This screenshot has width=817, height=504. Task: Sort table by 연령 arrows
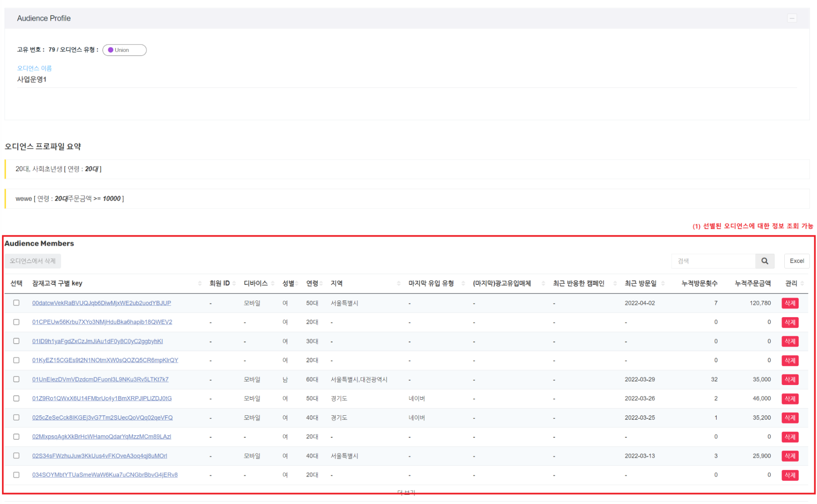point(321,283)
